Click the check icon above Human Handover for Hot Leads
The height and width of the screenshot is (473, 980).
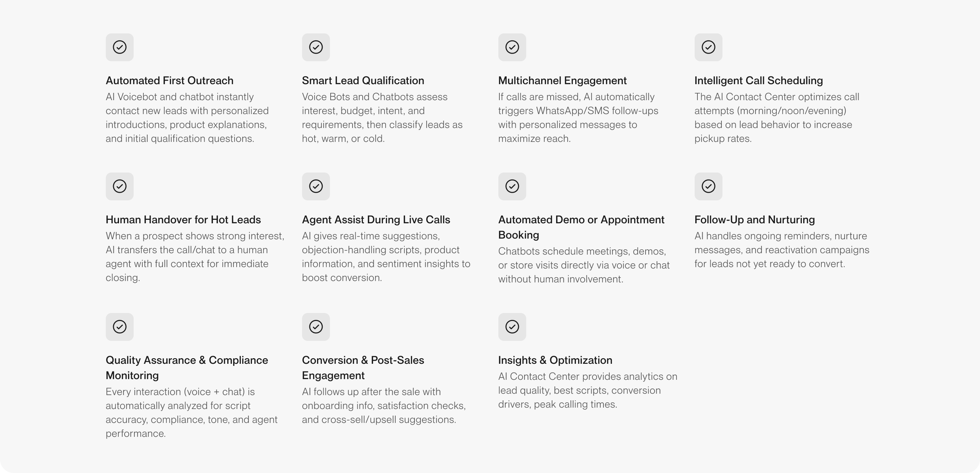pos(119,186)
